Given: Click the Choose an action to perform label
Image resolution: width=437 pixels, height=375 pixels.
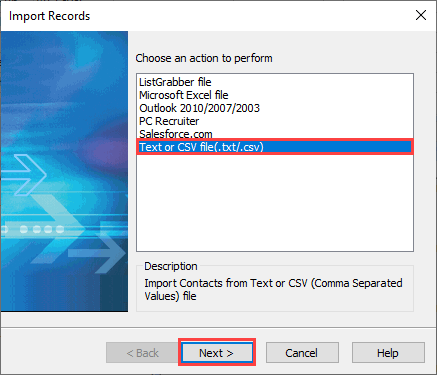Looking at the screenshot, I should [x=204, y=58].
